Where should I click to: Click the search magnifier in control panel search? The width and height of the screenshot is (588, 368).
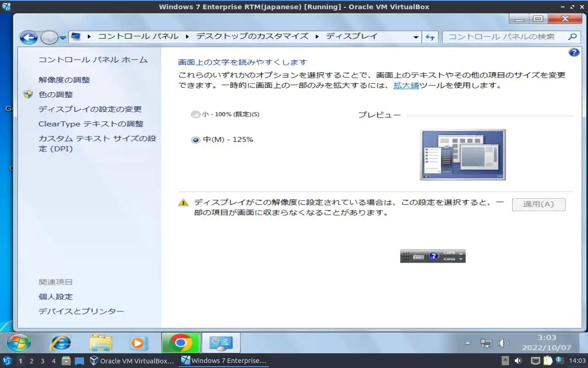[572, 37]
